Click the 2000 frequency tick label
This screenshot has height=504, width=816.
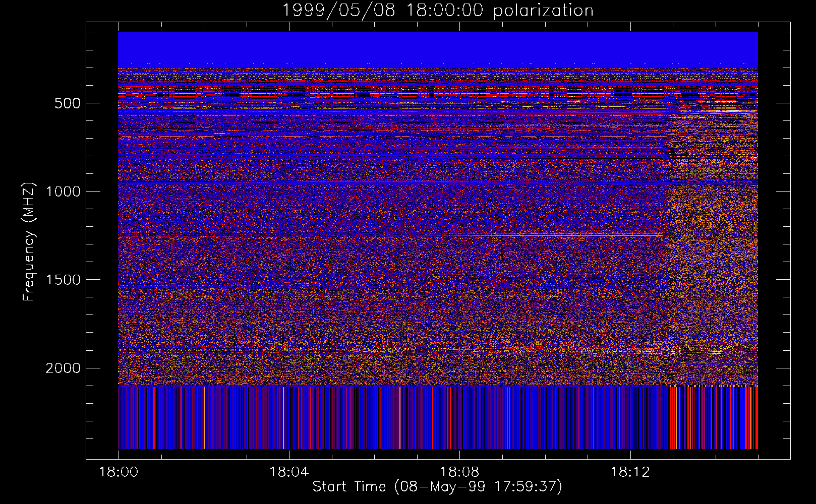coord(63,368)
